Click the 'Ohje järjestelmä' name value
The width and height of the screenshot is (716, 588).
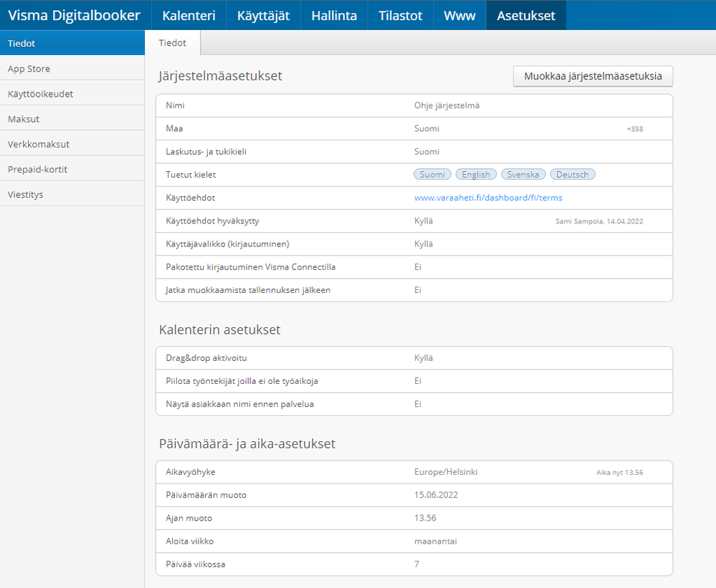tap(447, 105)
